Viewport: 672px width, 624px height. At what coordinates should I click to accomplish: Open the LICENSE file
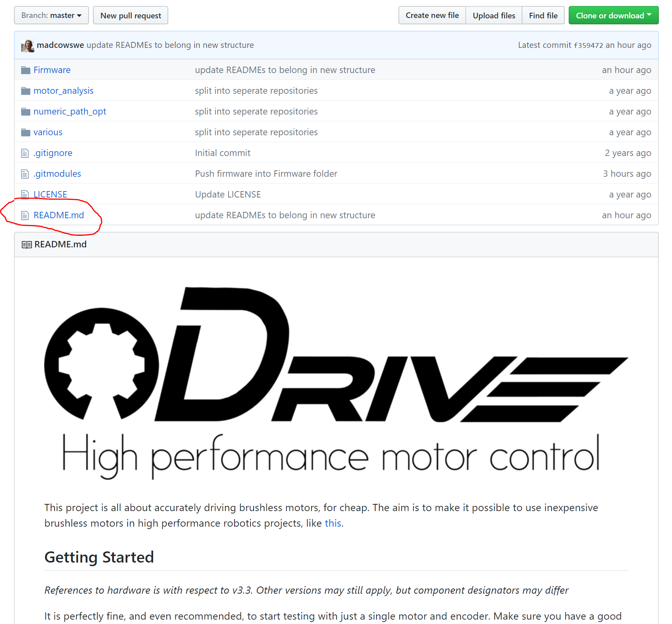pos(50,194)
